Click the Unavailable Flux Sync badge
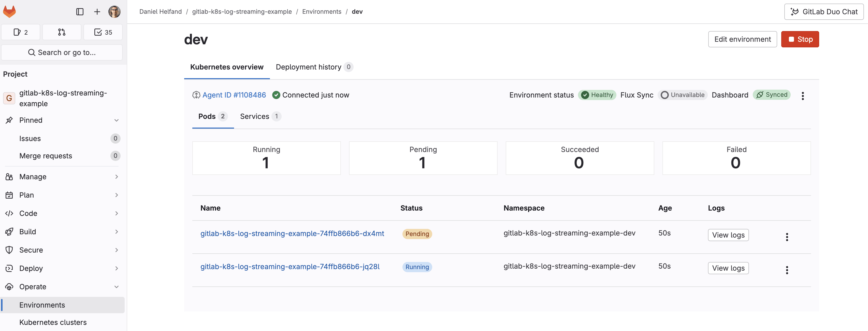868x331 pixels. click(x=682, y=95)
